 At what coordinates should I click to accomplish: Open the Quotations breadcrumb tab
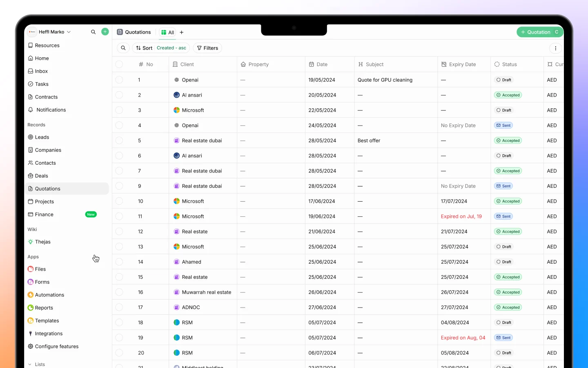[x=134, y=32]
